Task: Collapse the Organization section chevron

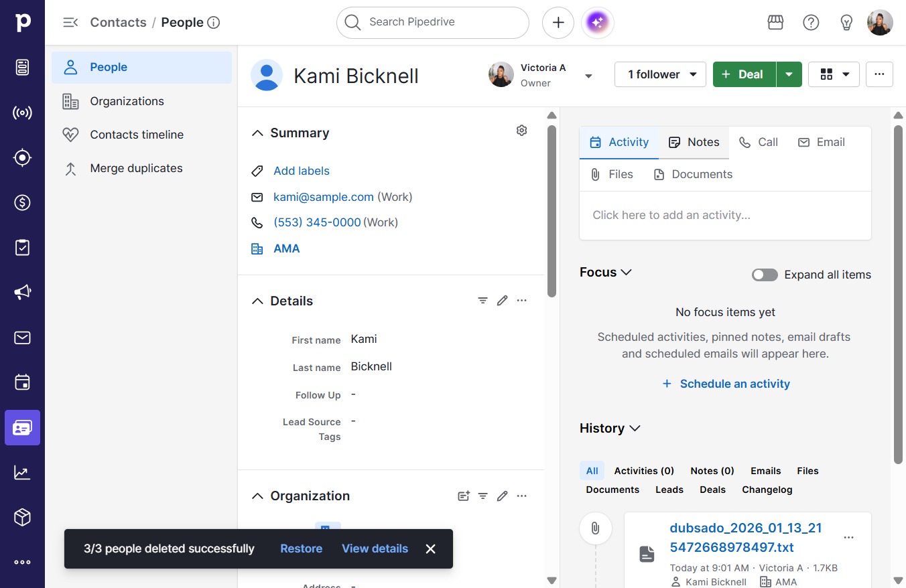Action: 257,496
